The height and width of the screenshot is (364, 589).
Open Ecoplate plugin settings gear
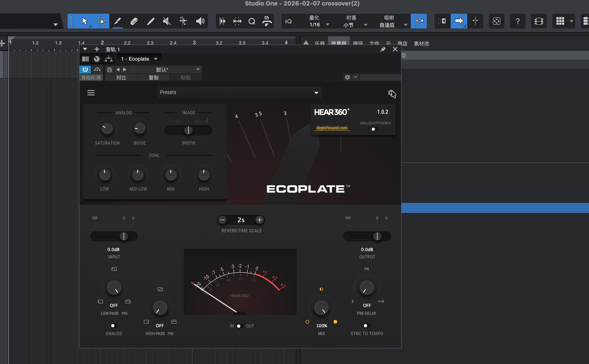(x=391, y=93)
